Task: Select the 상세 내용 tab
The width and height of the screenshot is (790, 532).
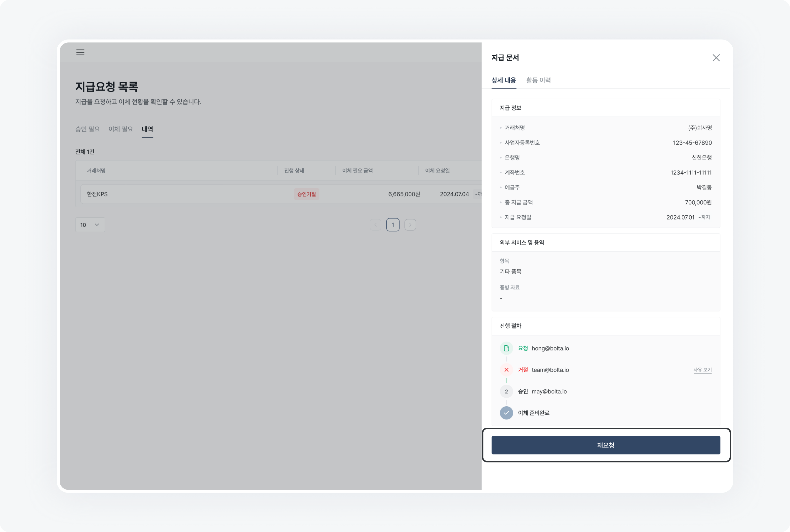Action: pos(504,81)
